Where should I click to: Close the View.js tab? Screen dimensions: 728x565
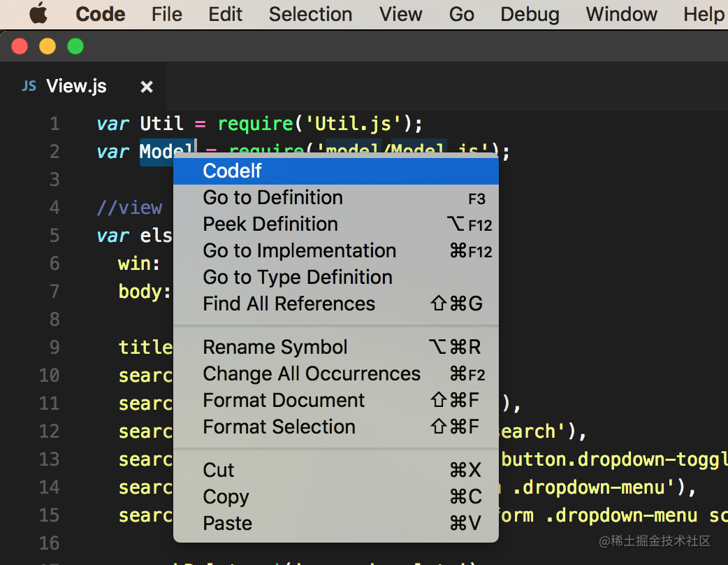click(x=147, y=87)
